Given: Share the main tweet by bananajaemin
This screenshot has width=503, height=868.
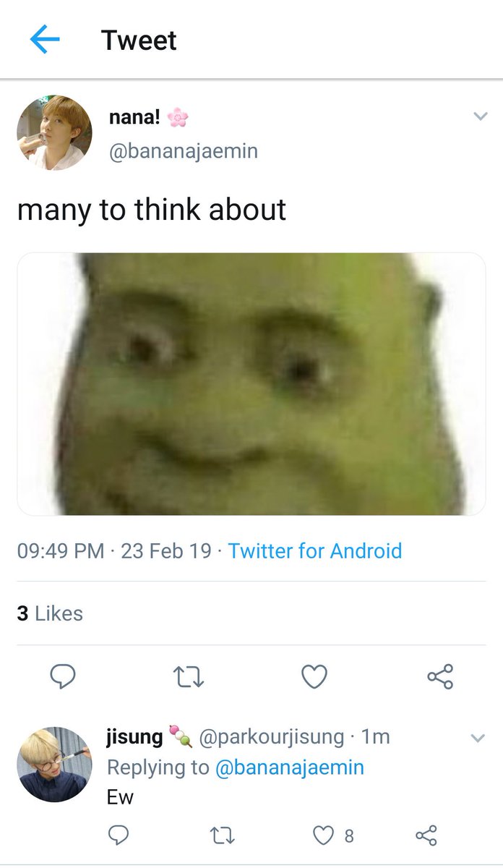Looking at the screenshot, I should click(x=440, y=677).
